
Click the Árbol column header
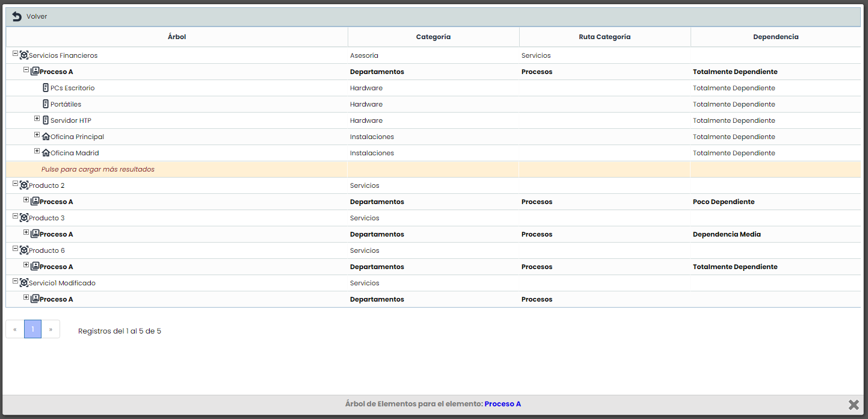(x=177, y=37)
